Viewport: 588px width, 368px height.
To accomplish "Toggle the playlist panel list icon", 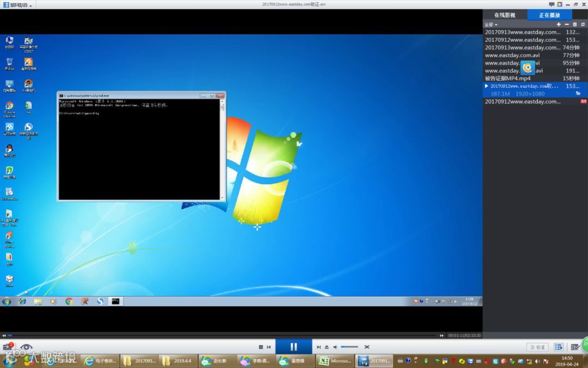I will tap(559, 347).
